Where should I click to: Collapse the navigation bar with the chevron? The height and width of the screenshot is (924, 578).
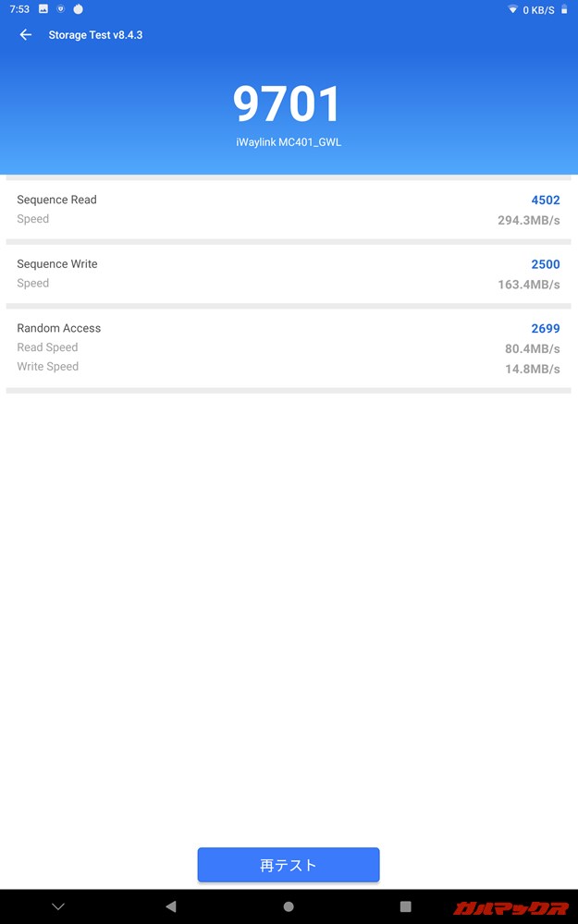tap(57, 906)
